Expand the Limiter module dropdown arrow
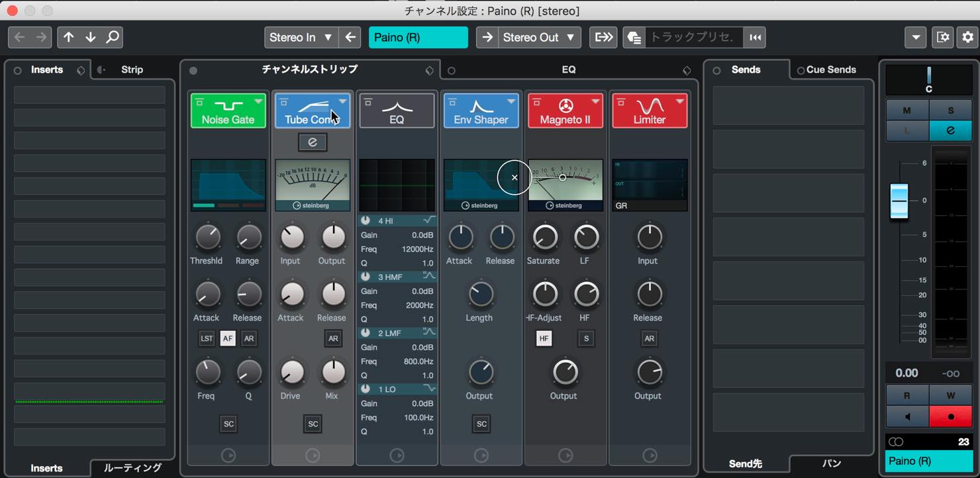980x478 pixels. coord(679,101)
